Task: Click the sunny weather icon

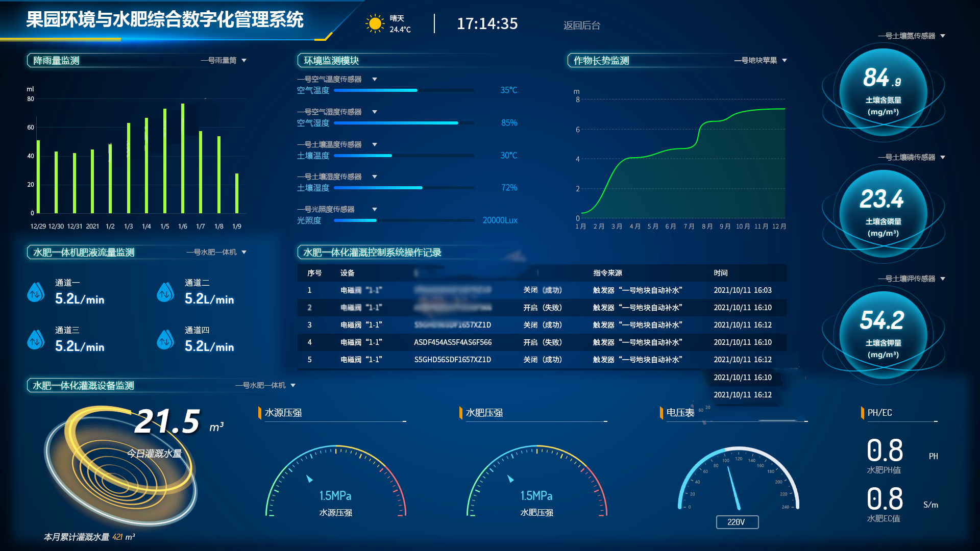Action: (x=375, y=23)
